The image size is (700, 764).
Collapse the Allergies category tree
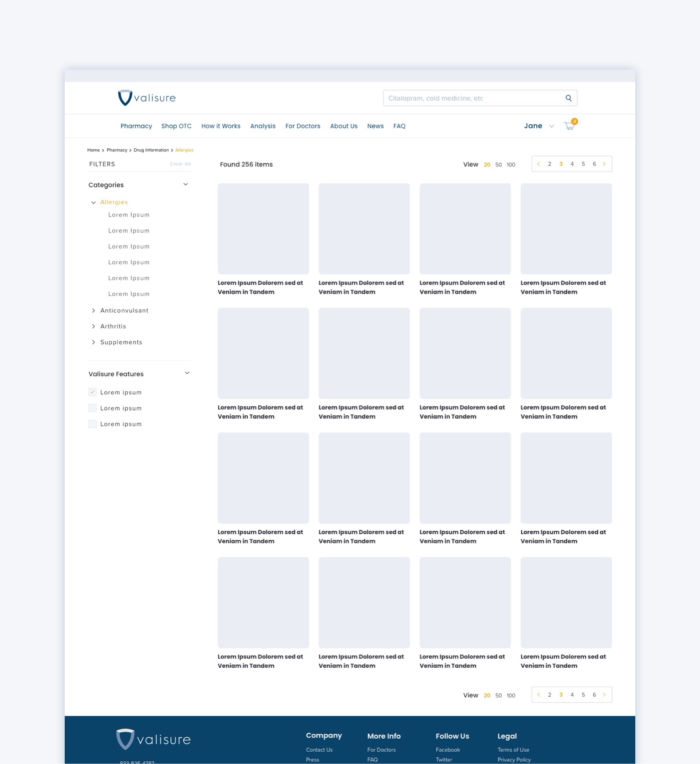(93, 202)
